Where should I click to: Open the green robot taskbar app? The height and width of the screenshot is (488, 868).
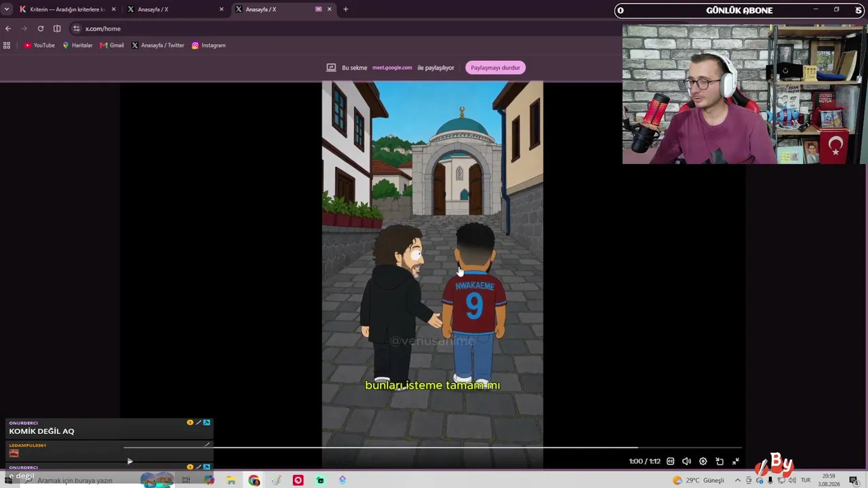(320, 481)
